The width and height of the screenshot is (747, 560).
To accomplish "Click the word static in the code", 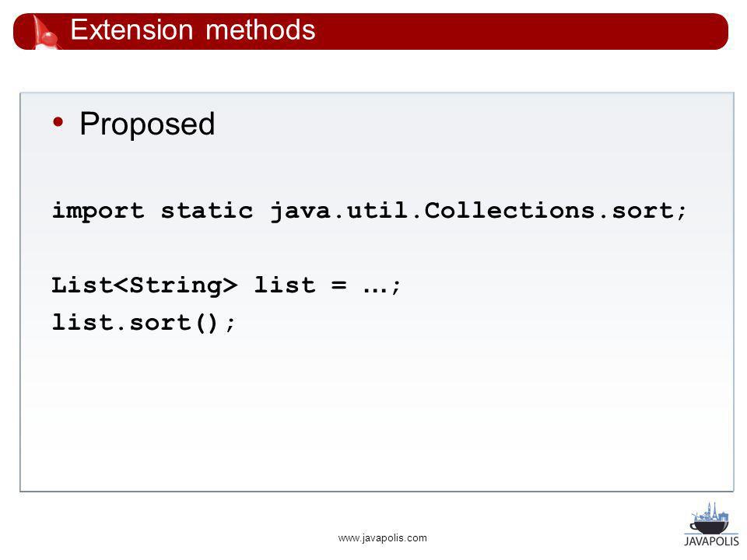I will pyautogui.click(x=207, y=211).
